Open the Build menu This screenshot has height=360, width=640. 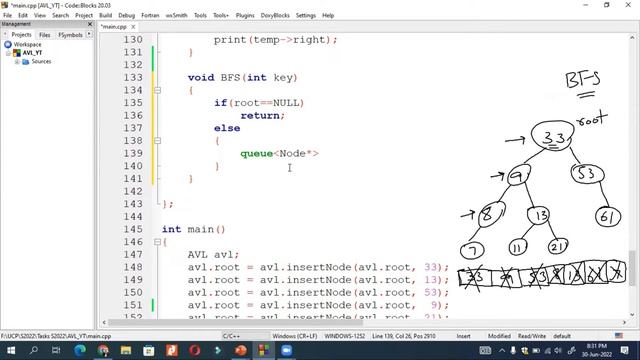105,15
